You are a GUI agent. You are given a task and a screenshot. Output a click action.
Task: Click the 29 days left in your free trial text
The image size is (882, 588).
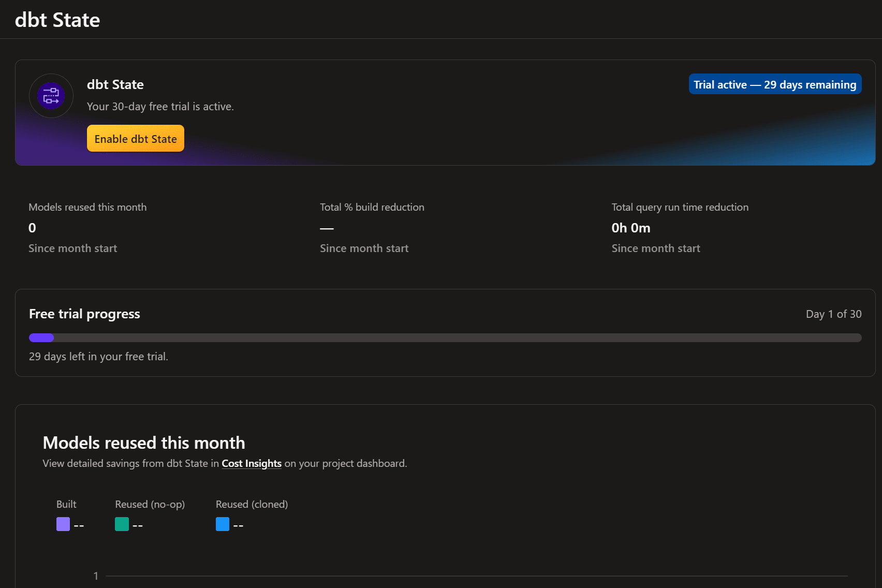98,357
